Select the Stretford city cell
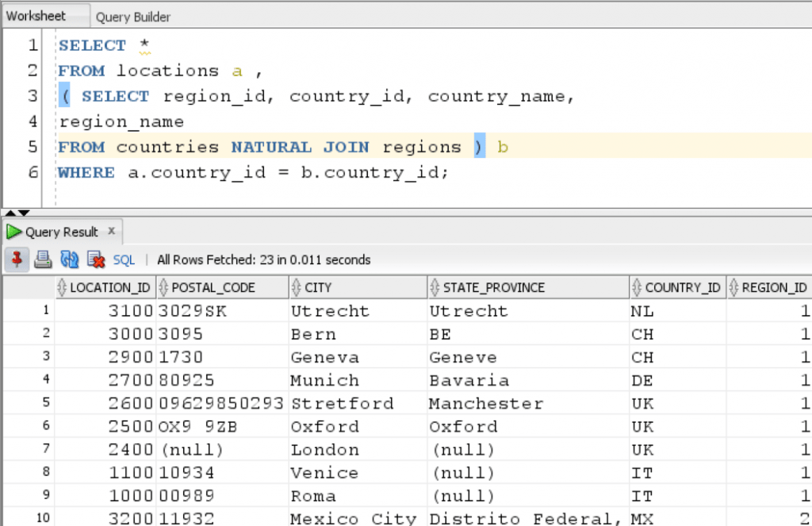 click(x=358, y=403)
